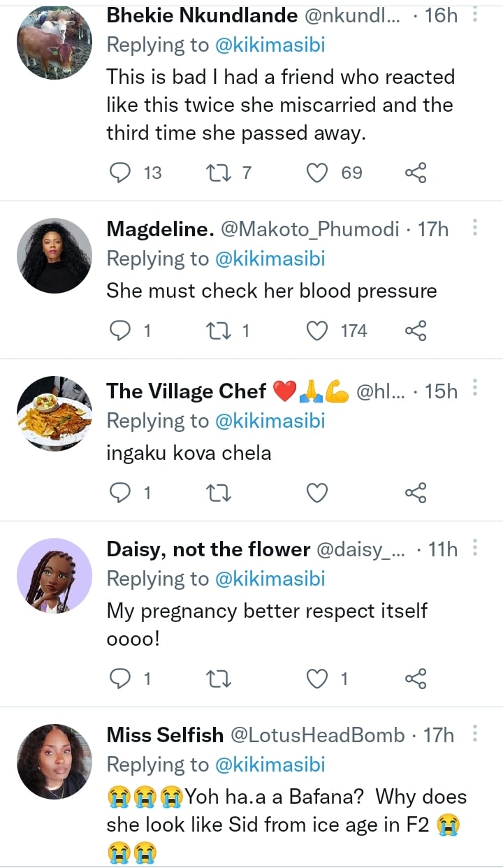Open more options for Bhekie's tweet
Image resolution: width=503 pixels, height=868 pixels.
(x=475, y=14)
